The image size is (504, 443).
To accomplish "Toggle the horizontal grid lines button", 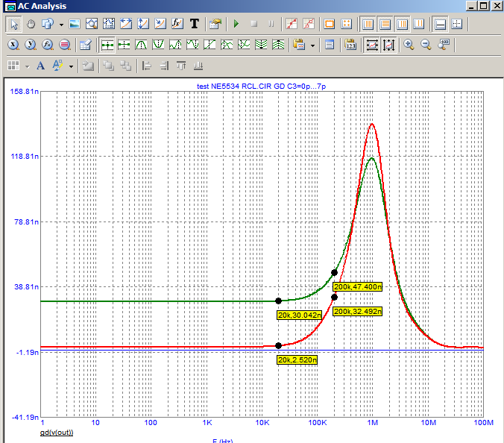I will tap(385, 24).
